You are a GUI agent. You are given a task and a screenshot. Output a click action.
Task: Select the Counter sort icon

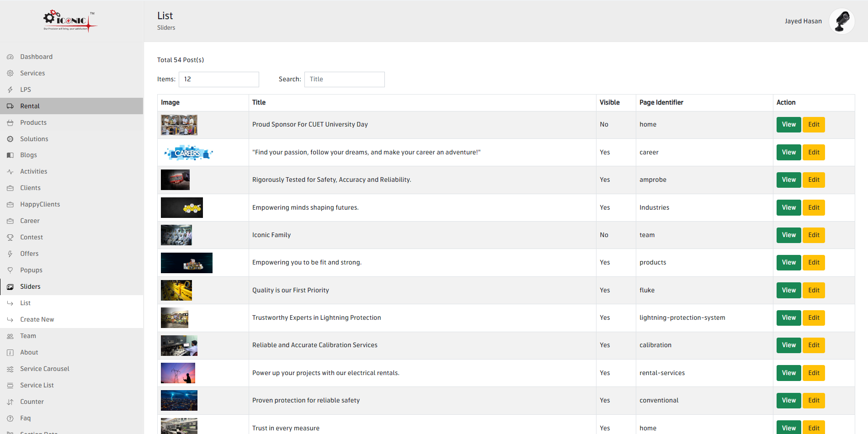(x=10, y=401)
